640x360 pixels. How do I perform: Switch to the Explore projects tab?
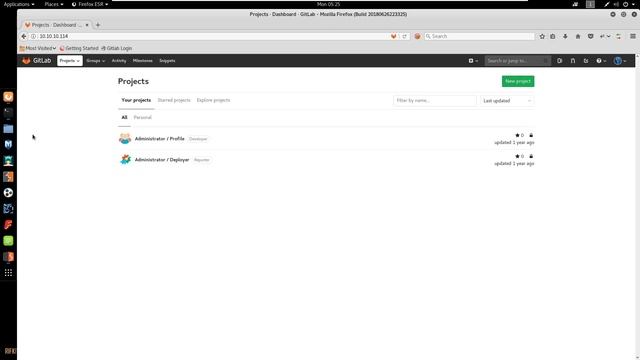[x=213, y=100]
